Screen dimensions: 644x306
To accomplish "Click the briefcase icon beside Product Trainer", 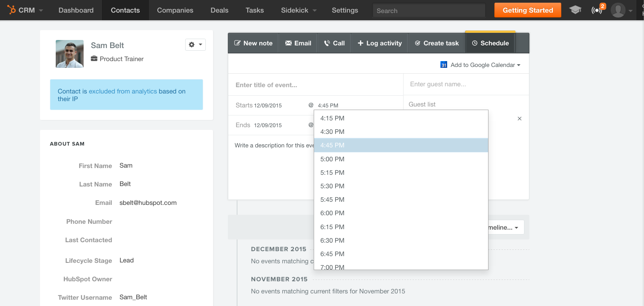I will tap(94, 58).
